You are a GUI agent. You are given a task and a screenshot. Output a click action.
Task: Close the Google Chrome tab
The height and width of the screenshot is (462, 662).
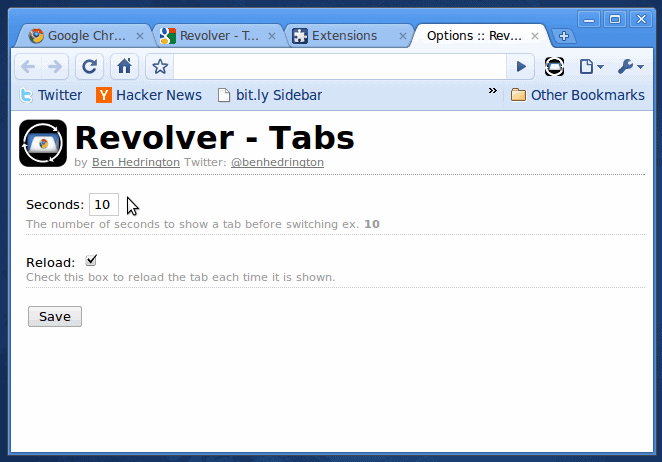pos(140,36)
